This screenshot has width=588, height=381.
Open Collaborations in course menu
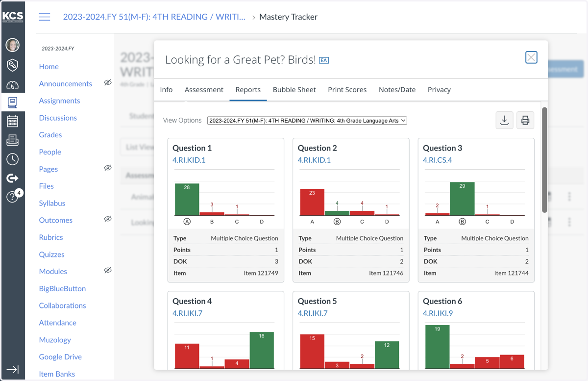click(x=63, y=305)
